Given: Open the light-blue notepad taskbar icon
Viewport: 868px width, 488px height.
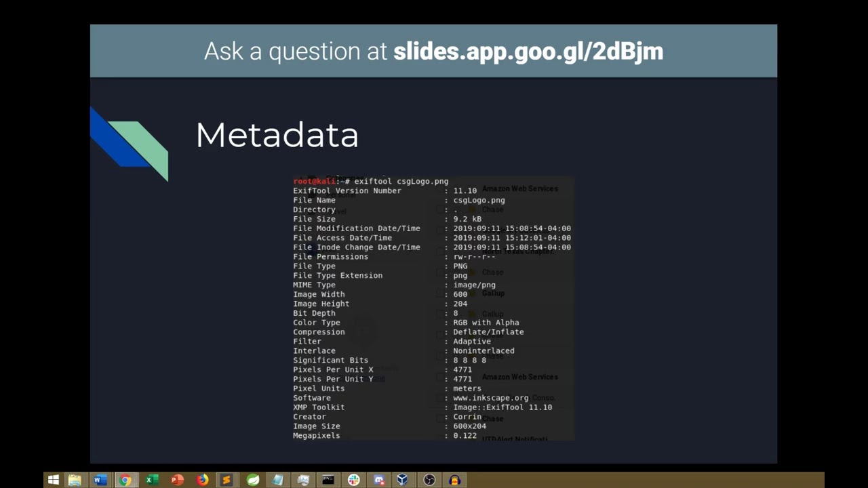Looking at the screenshot, I should [278, 480].
